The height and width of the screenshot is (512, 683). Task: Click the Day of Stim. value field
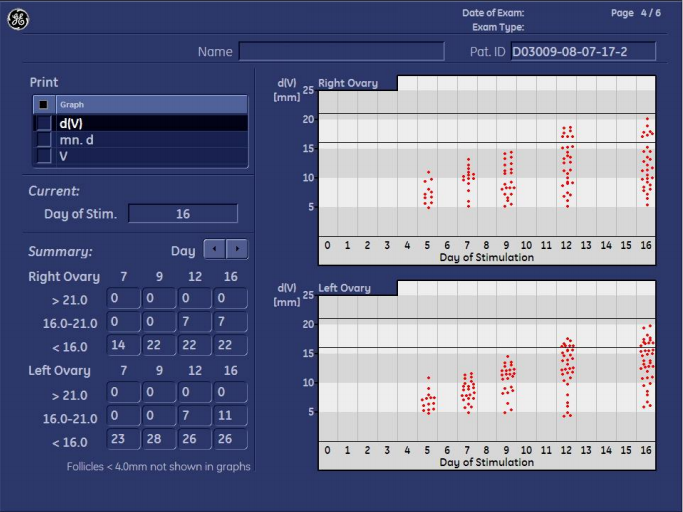pos(183,214)
